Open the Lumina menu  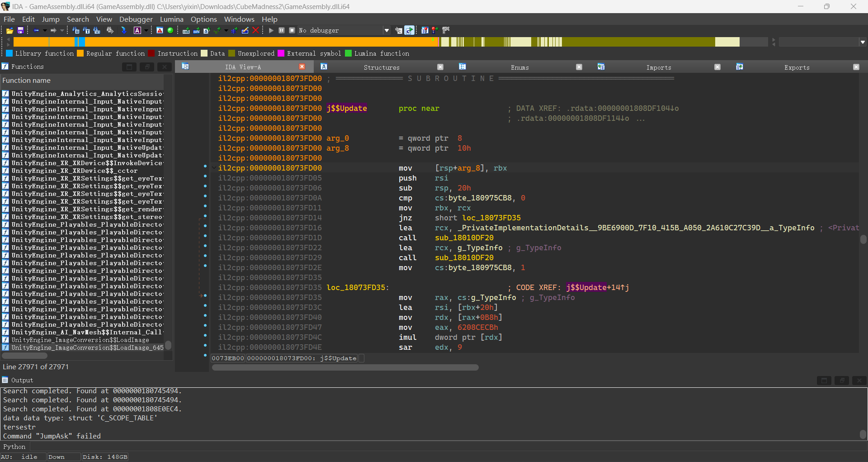(172, 19)
